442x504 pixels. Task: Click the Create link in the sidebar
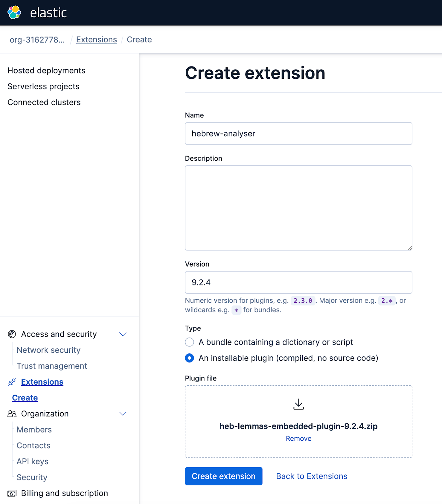point(25,398)
